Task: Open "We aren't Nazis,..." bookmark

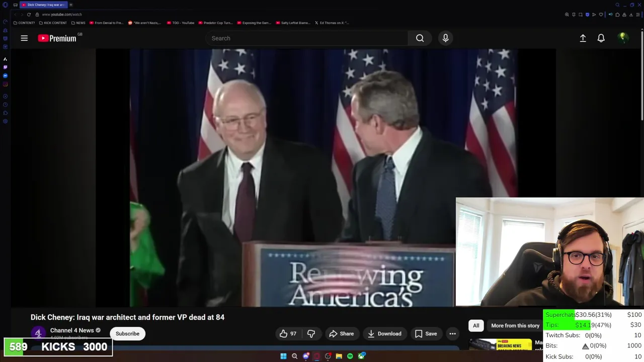Action: point(145,23)
